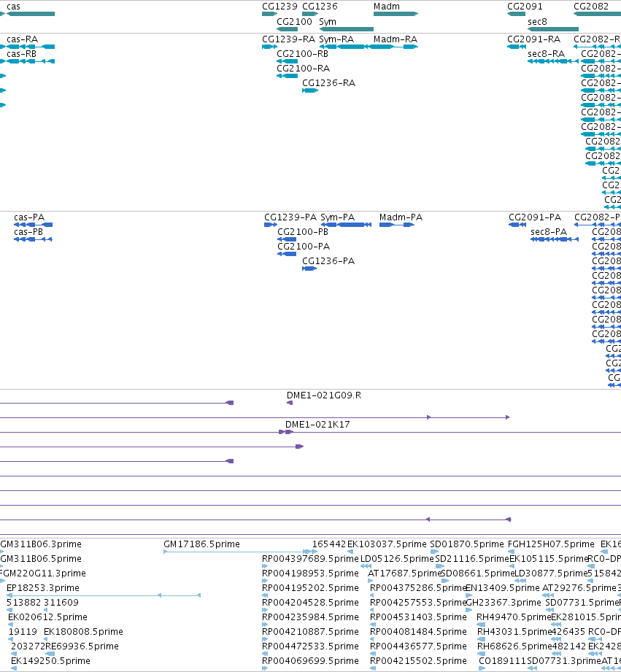Open the RP004198953.5prime EST label

tap(310, 573)
